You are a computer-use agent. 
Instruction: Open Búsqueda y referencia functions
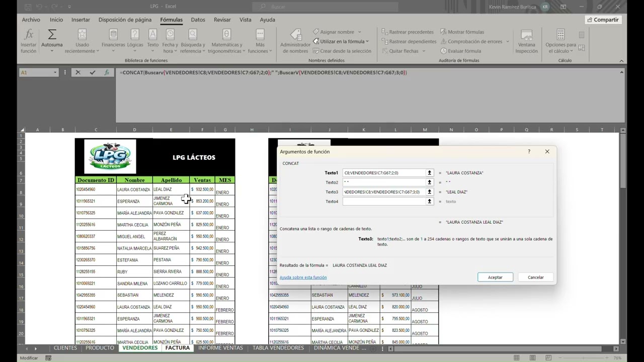(x=193, y=41)
